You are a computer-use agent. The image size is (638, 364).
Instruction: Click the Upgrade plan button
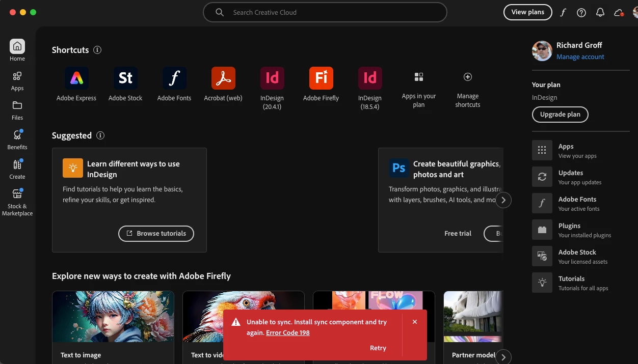pyautogui.click(x=560, y=115)
